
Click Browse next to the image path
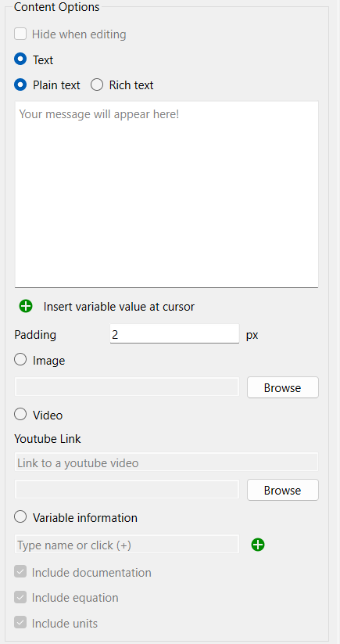(283, 387)
